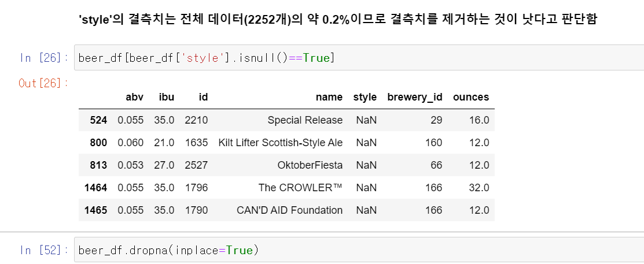
Task: Select row index 813
Action: (x=98, y=165)
